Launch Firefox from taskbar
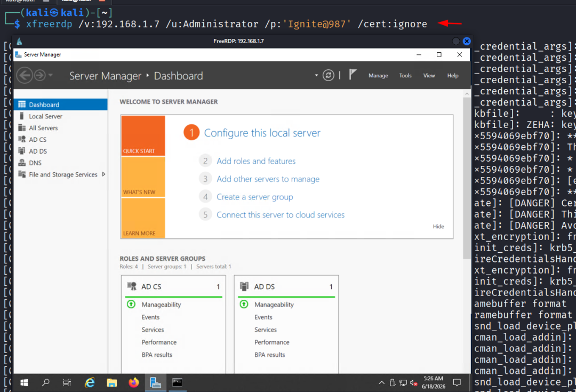This screenshot has width=576, height=392. click(x=134, y=382)
